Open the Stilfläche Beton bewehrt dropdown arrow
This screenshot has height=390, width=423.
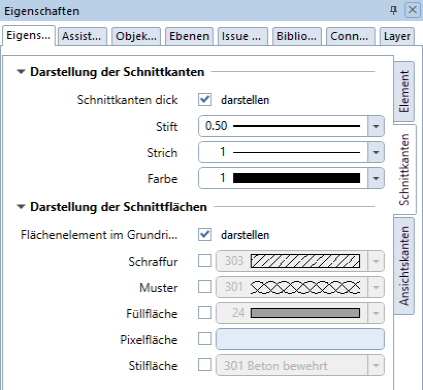point(376,365)
